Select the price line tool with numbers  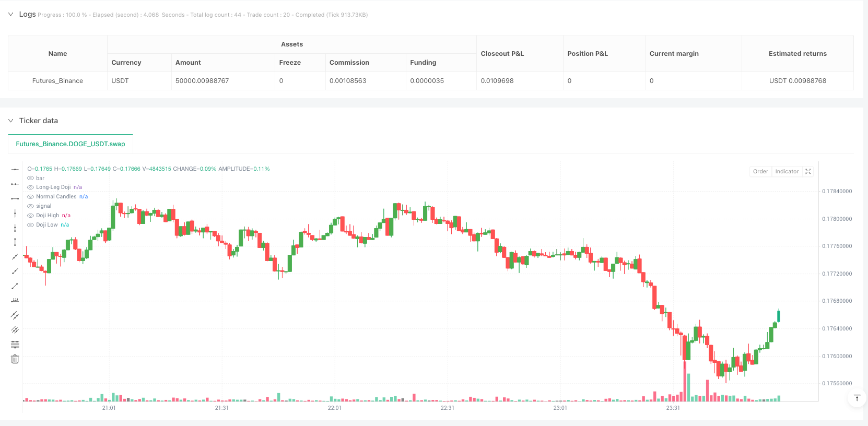[x=15, y=301]
